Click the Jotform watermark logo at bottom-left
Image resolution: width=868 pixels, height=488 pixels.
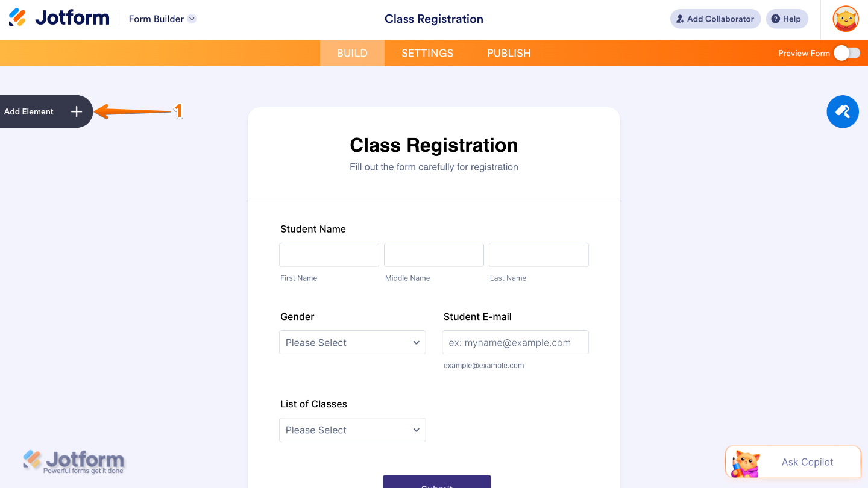click(74, 460)
